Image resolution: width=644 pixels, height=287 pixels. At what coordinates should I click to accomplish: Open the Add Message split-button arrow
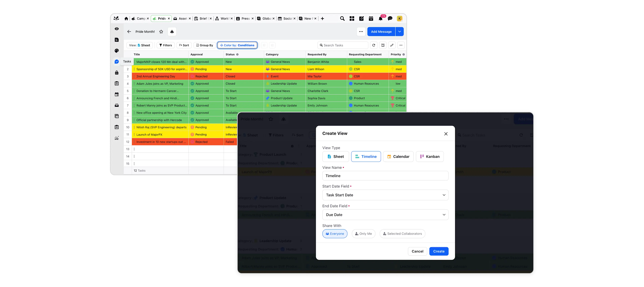[x=399, y=32]
